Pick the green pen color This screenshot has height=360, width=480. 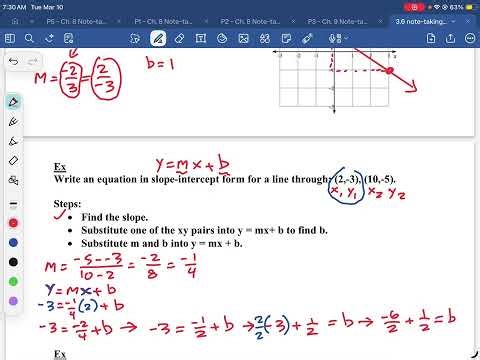[13, 282]
